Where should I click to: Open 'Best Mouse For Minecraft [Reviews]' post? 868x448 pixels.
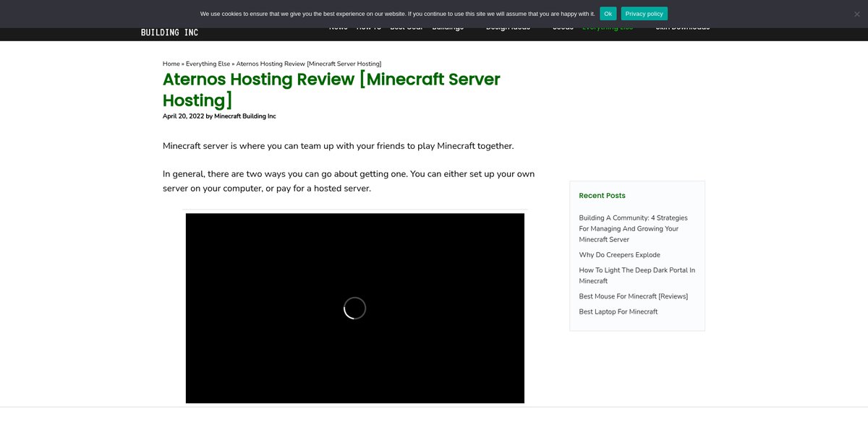point(633,296)
